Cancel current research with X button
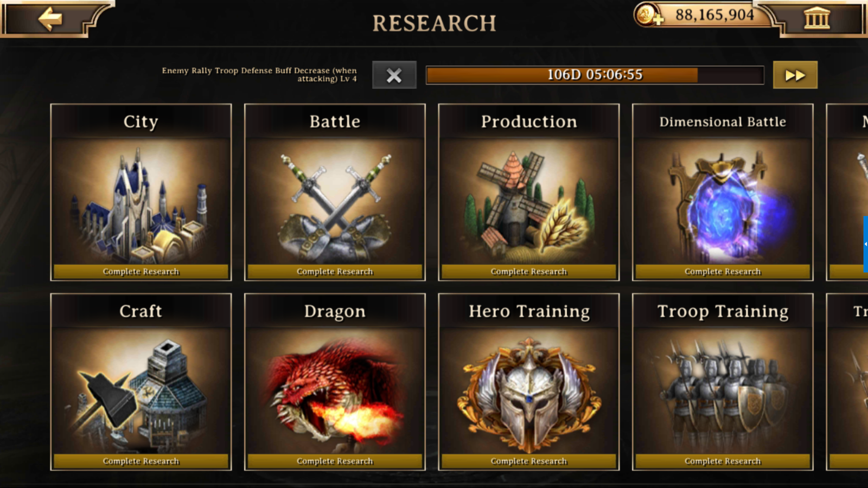Viewport: 868px width, 488px height. (394, 75)
